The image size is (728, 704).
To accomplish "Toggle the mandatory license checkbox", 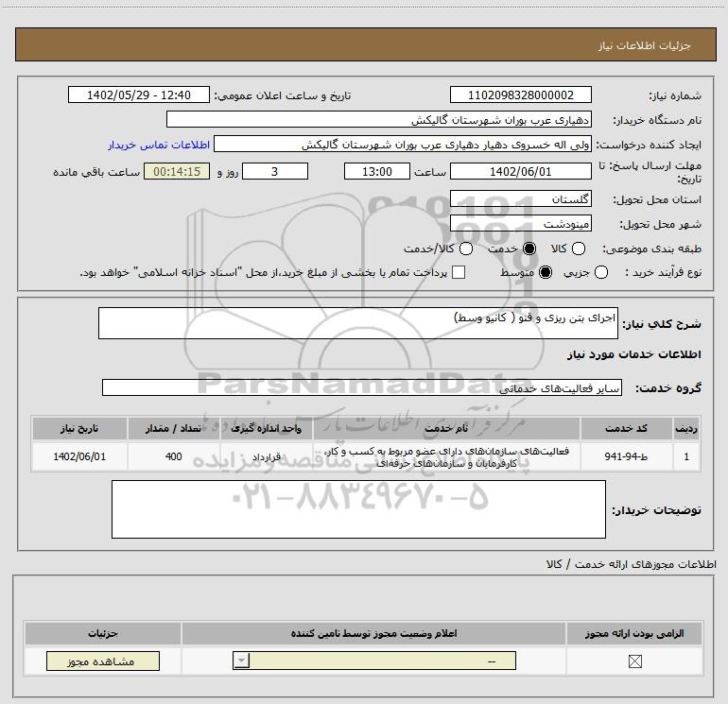I will click(634, 661).
